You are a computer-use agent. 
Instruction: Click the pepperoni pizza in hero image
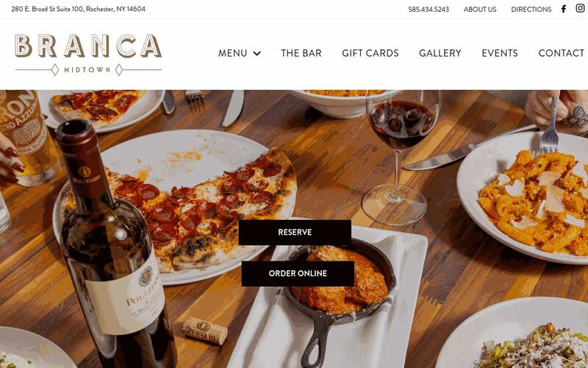187,210
